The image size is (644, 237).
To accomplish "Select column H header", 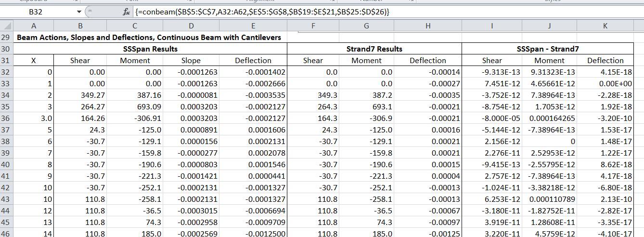I will pos(428,26).
